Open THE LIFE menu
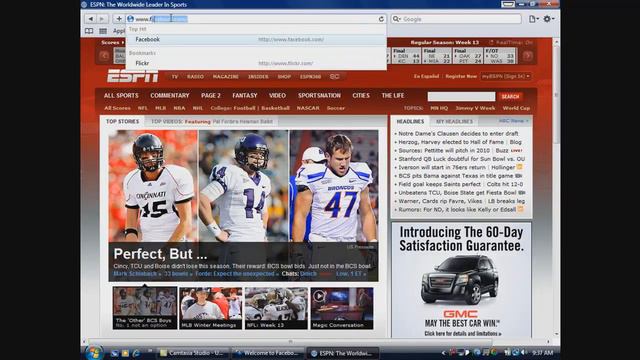Screen dimensions: 640x360 (x=393, y=96)
